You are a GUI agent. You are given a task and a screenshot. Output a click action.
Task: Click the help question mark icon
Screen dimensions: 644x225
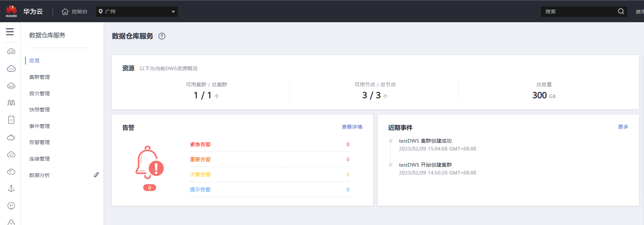(x=162, y=36)
